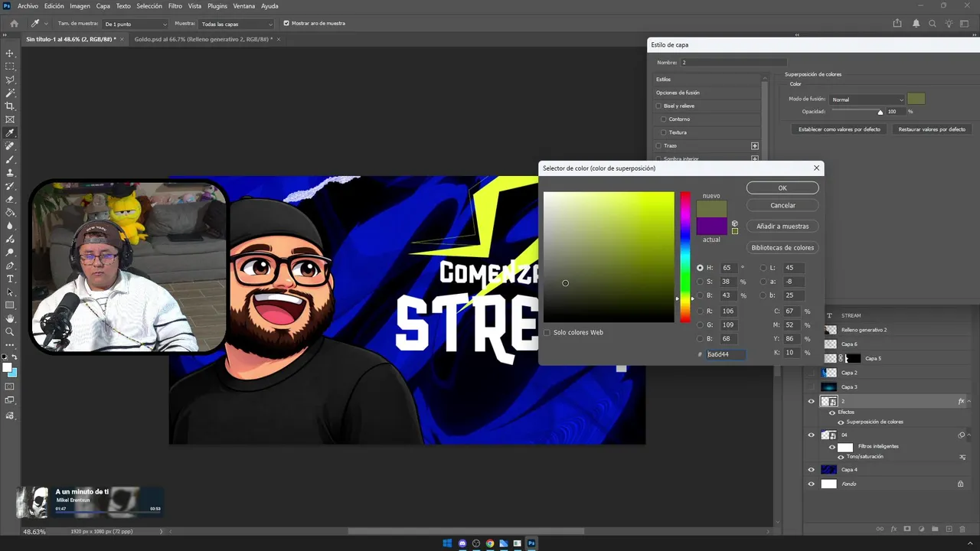Click overlay color swatch beside Normal
The image size is (980, 551).
(x=916, y=99)
